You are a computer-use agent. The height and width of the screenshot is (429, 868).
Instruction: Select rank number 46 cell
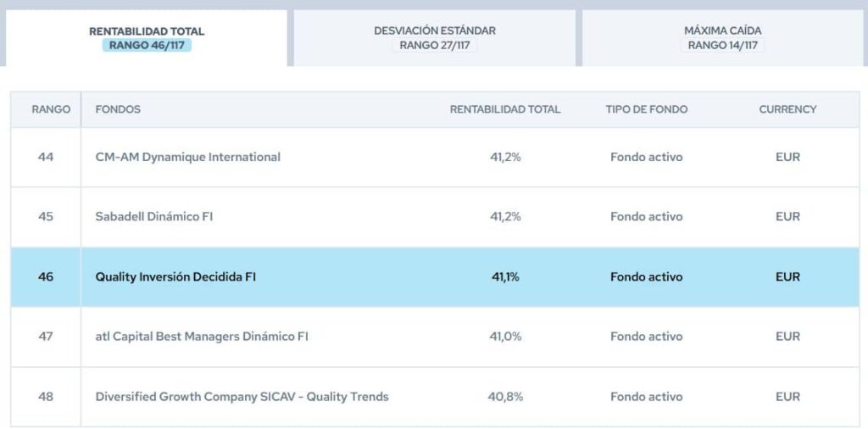click(46, 276)
